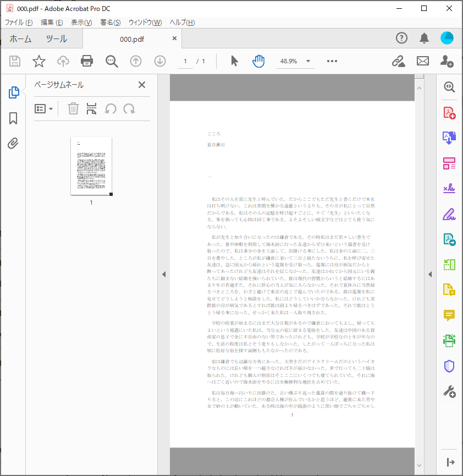Open the ウィンドウ menu
Viewport: 463px width, 476px height.
[145, 23]
